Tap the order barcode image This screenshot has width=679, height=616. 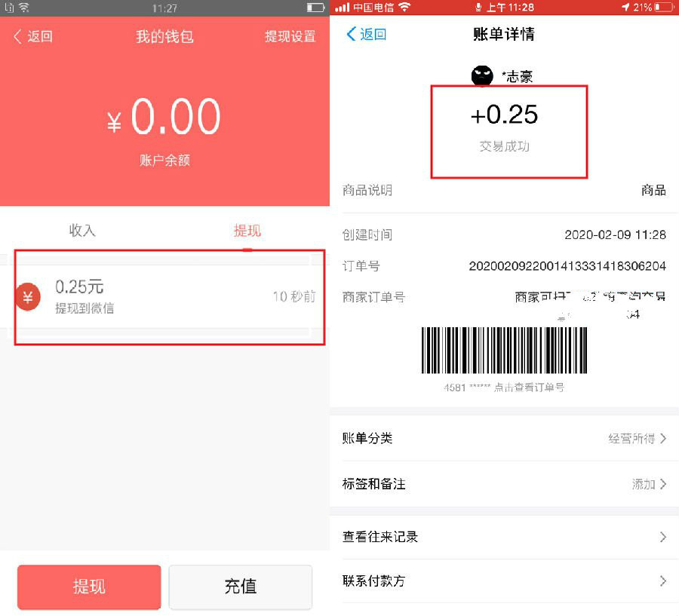504,350
